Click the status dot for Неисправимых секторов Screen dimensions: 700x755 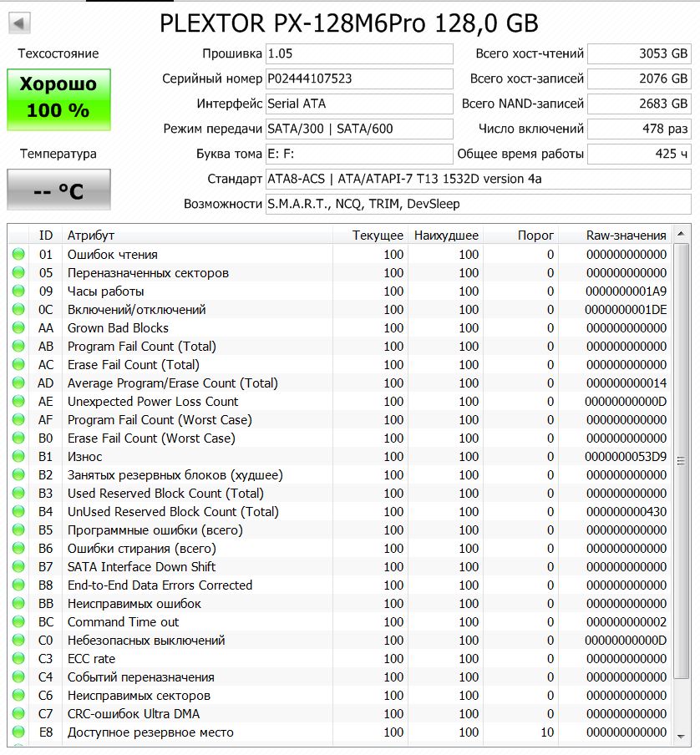click(18, 696)
